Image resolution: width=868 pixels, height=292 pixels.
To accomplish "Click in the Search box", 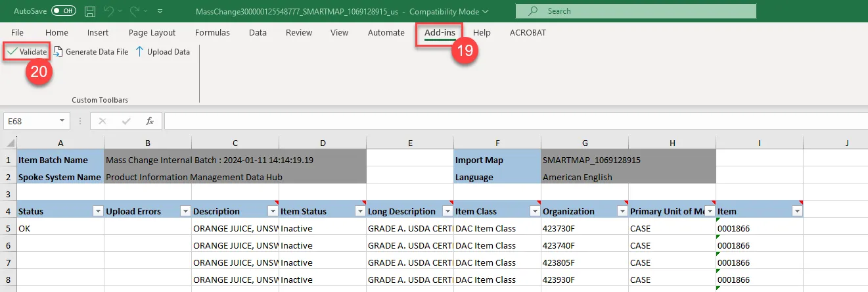I will pos(635,11).
